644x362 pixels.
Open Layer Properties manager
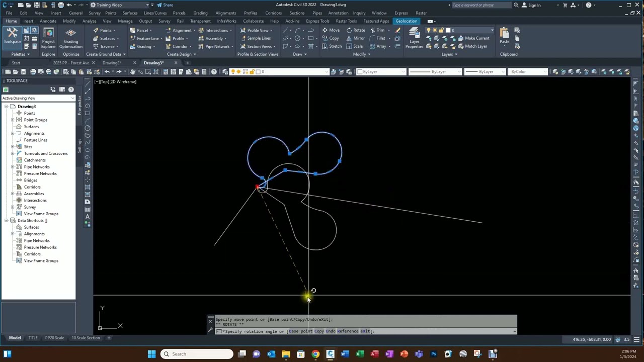pos(414,38)
